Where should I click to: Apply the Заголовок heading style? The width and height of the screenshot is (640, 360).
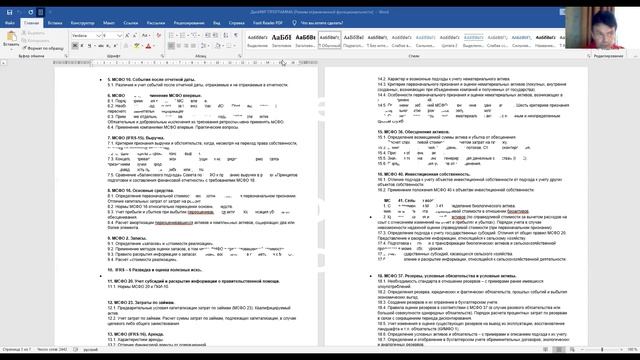[x=281, y=40]
